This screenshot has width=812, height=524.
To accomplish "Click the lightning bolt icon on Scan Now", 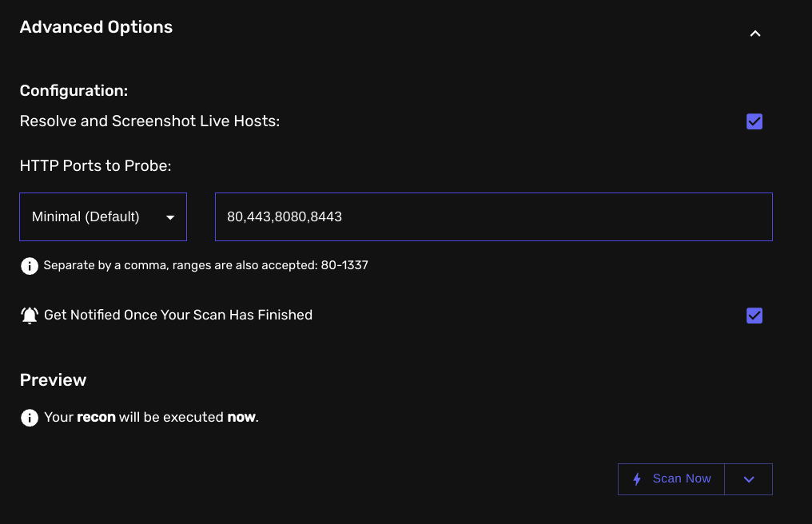I will click(x=637, y=478).
